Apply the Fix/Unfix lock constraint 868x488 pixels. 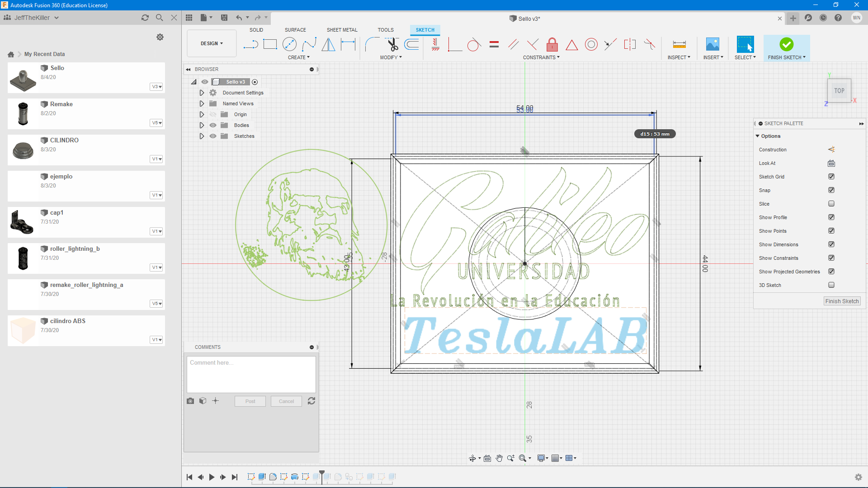click(552, 44)
